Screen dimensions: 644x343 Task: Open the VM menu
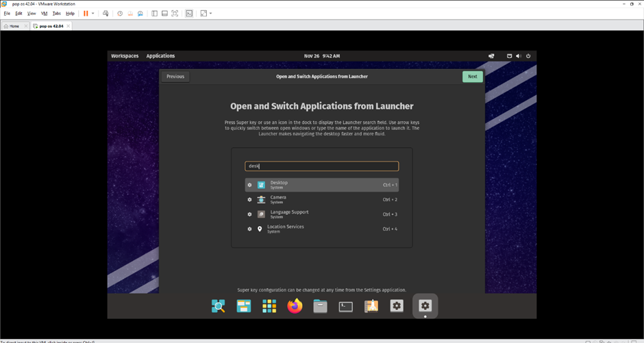(45, 13)
